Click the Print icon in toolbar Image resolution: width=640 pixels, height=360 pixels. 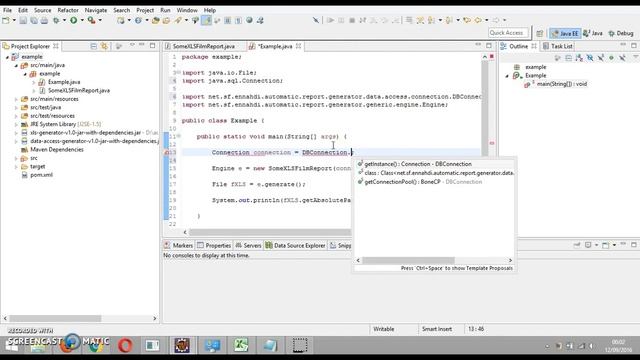44,20
